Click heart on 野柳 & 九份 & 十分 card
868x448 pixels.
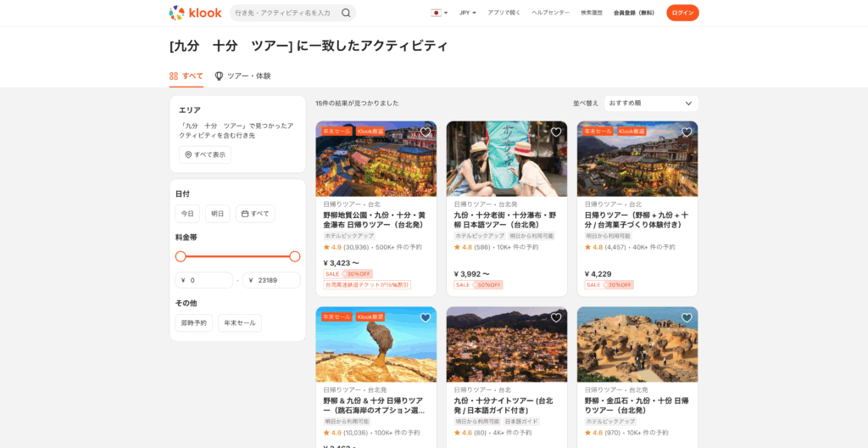point(426,317)
